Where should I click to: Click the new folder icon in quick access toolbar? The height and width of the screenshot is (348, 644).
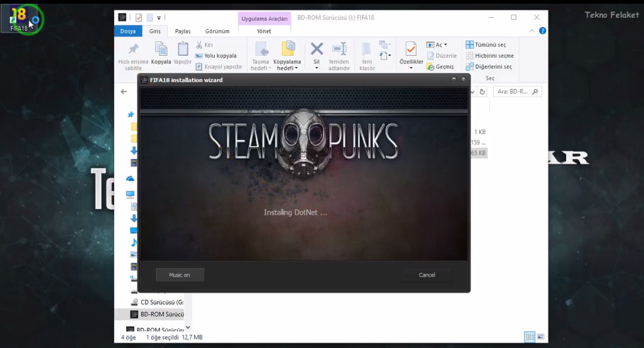pos(149,17)
